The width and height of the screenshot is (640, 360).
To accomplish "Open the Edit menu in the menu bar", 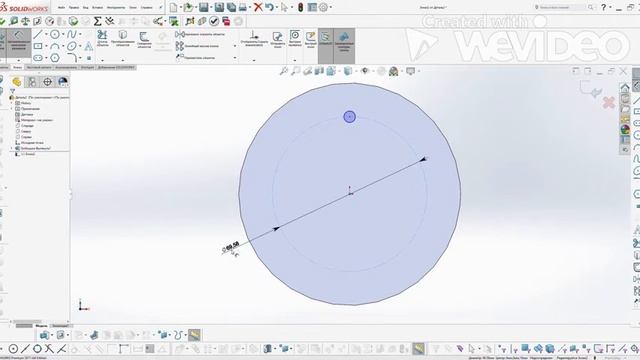I will [x=74, y=7].
